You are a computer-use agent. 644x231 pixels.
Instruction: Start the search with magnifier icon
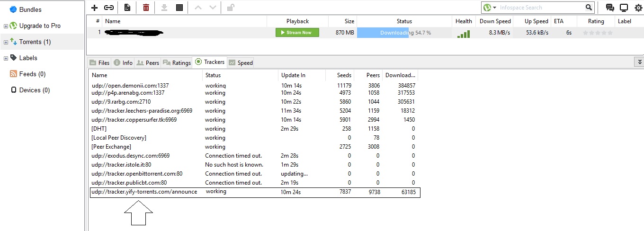click(589, 8)
